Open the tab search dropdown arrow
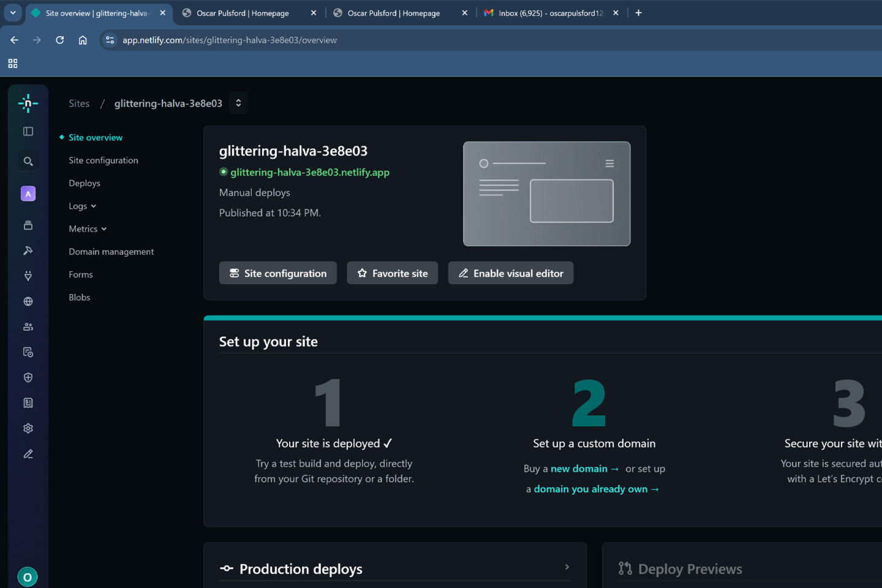 pos(13,13)
